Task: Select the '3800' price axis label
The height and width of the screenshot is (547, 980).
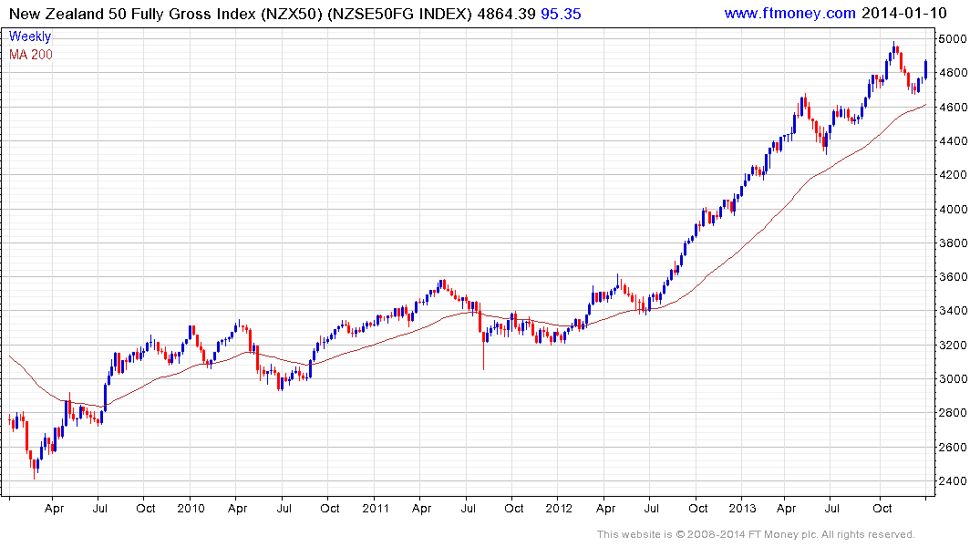Action: (x=954, y=243)
